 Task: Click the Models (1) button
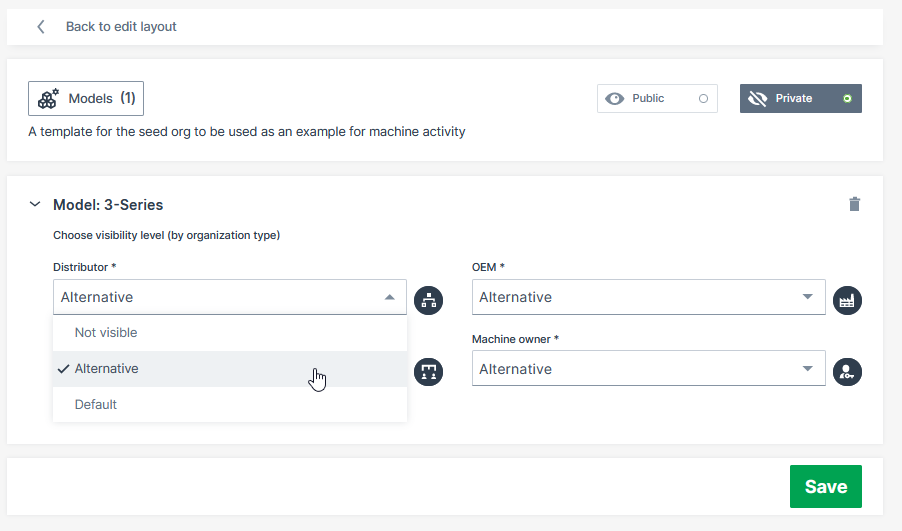[x=86, y=99]
